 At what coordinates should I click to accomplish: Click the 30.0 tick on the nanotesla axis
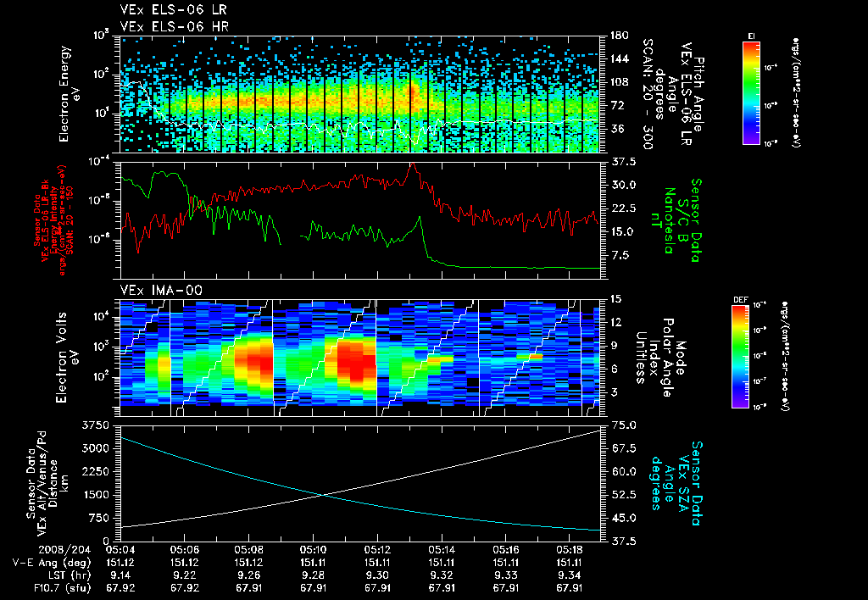pyautogui.click(x=623, y=185)
